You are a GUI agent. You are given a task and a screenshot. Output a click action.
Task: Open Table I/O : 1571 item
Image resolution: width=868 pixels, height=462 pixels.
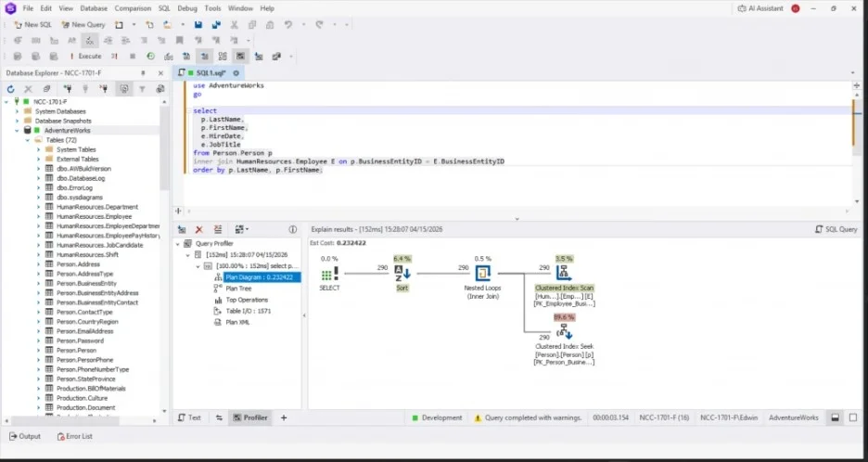pyautogui.click(x=248, y=311)
